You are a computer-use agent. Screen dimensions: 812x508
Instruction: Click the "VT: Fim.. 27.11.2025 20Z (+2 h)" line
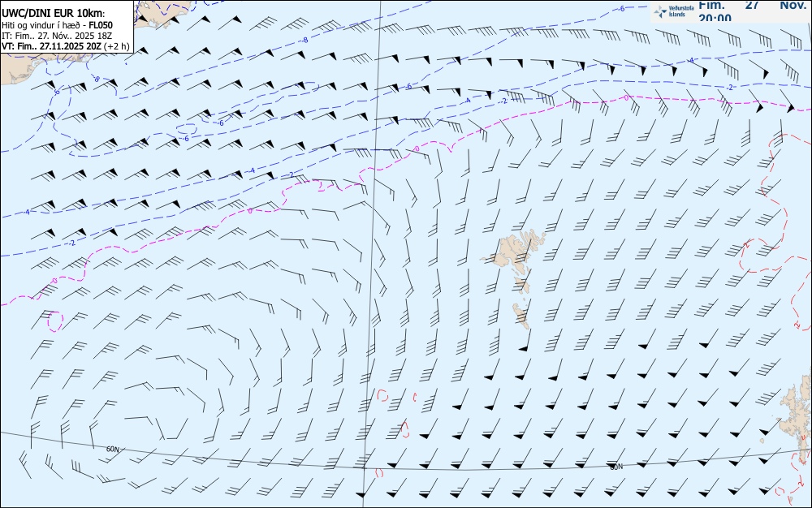(65, 46)
